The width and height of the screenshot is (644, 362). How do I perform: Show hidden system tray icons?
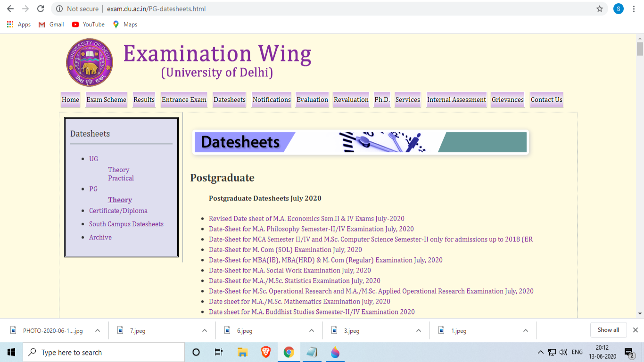point(541,352)
